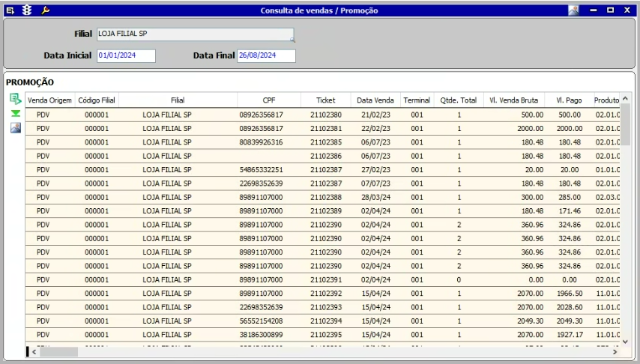Select ticket cell 21102386
Image resolution: width=640 pixels, height=364 pixels.
point(326,157)
